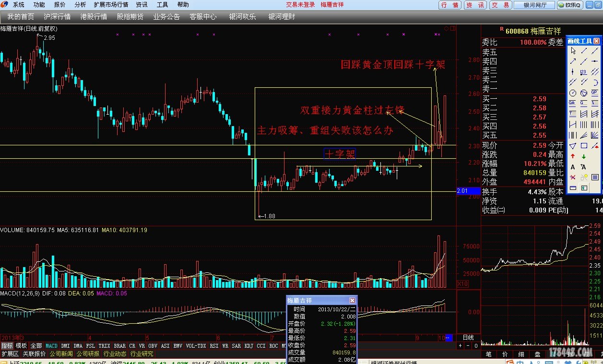Select the arrow pointer in 画线工具 palette
This screenshot has height=364, width=603.
(573, 51)
